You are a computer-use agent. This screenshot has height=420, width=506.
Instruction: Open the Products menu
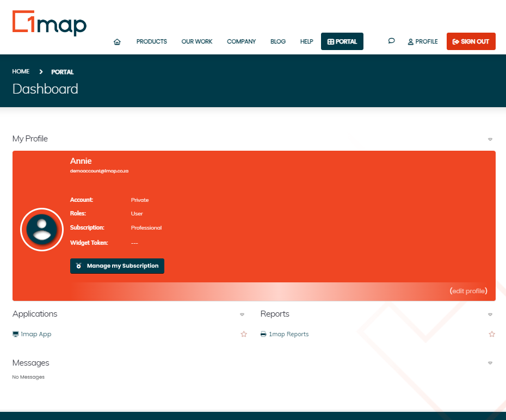[x=151, y=41]
